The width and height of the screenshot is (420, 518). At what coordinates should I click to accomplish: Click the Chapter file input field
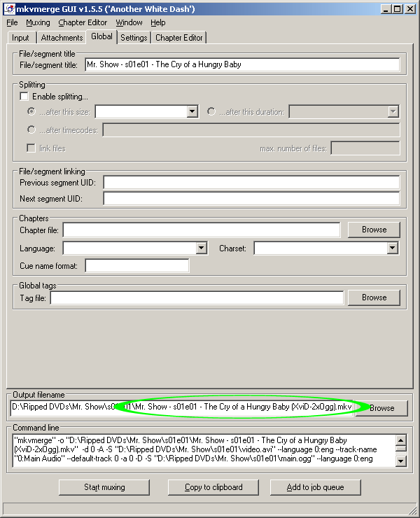click(202, 230)
